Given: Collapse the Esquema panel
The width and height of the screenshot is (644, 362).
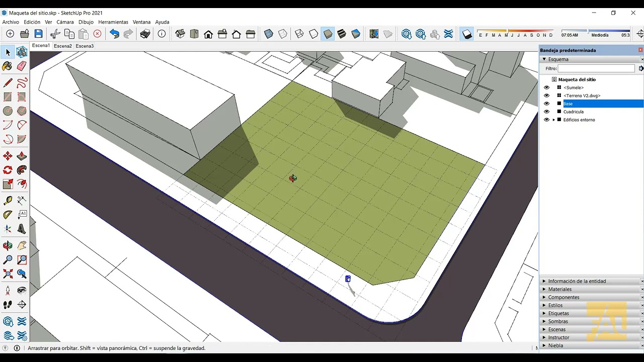Looking at the screenshot, I should [x=544, y=59].
